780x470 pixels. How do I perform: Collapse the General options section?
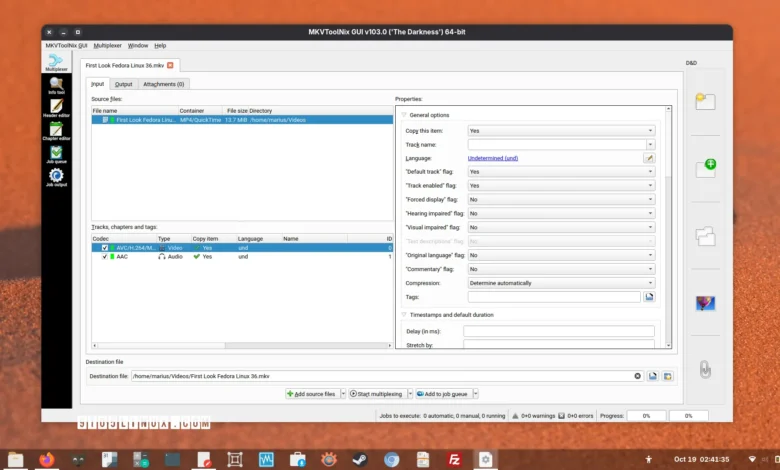(404, 115)
